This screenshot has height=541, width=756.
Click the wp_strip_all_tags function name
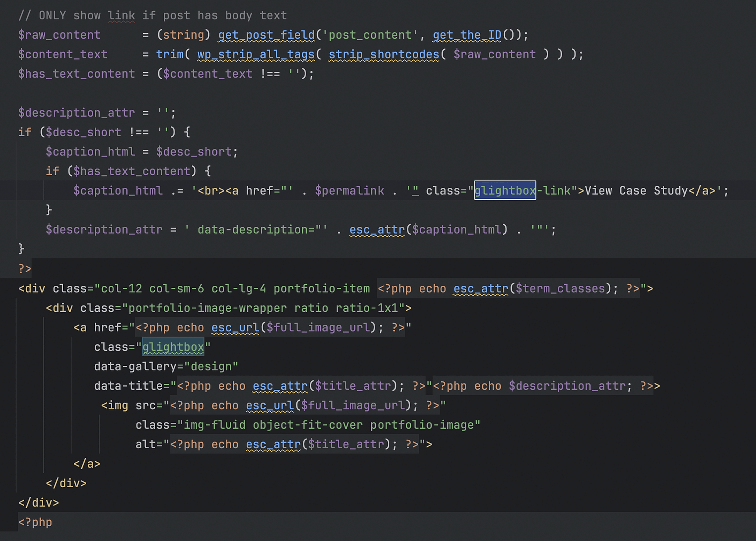256,54
